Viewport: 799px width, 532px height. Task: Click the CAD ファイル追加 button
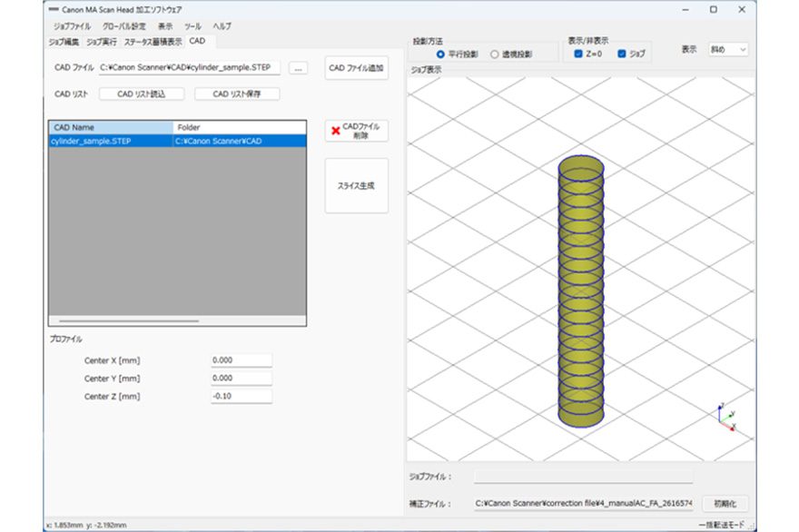(x=357, y=68)
